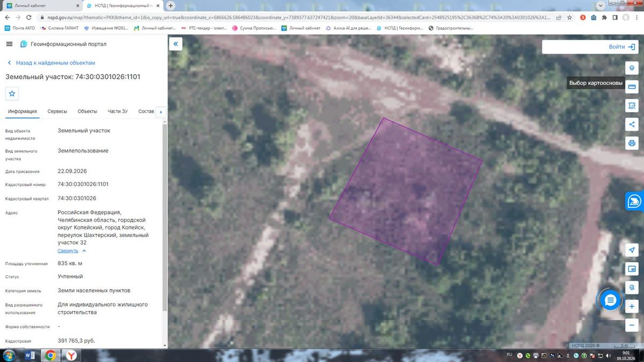Screen dimensions: 644x362
Task: Center the map on my location
Action: coord(632,250)
